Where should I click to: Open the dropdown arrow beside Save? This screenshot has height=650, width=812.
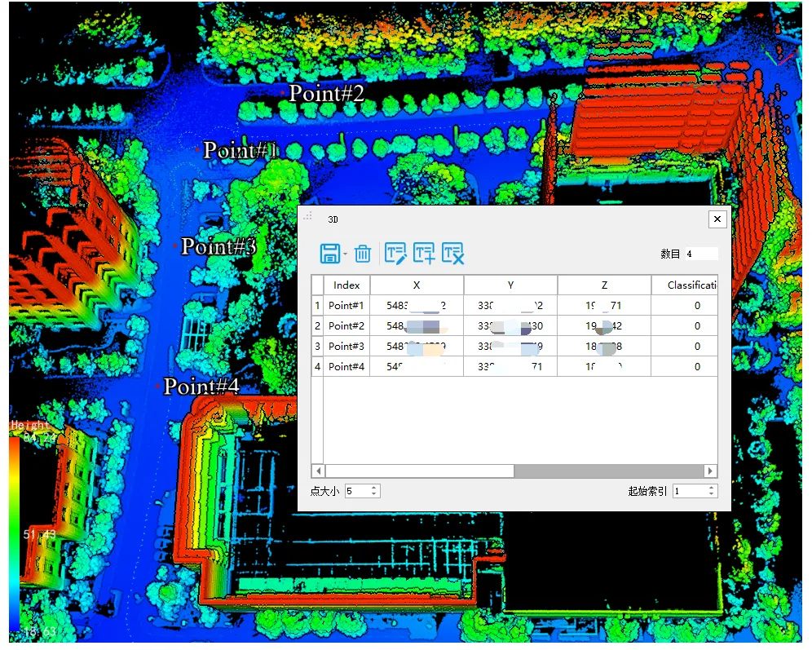pyautogui.click(x=346, y=254)
